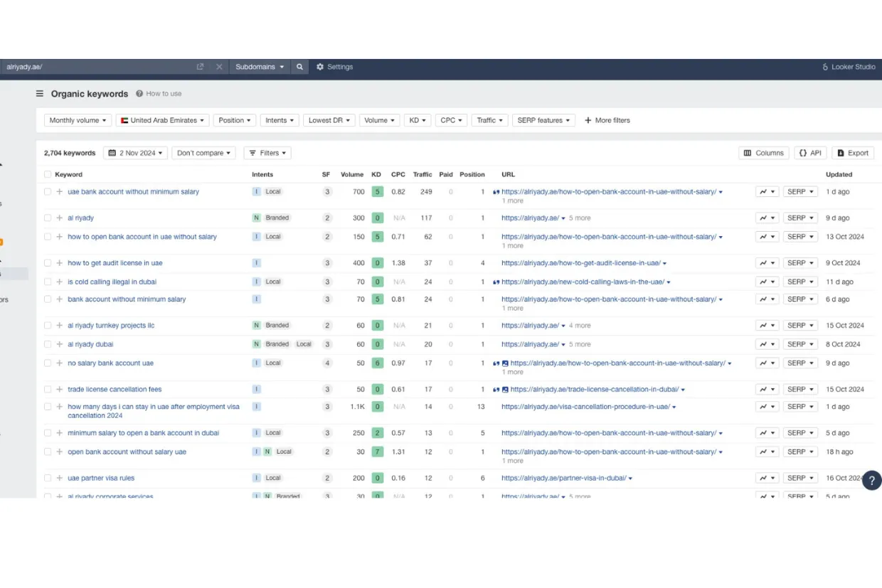Open the Monthly volume dropdown

78,121
